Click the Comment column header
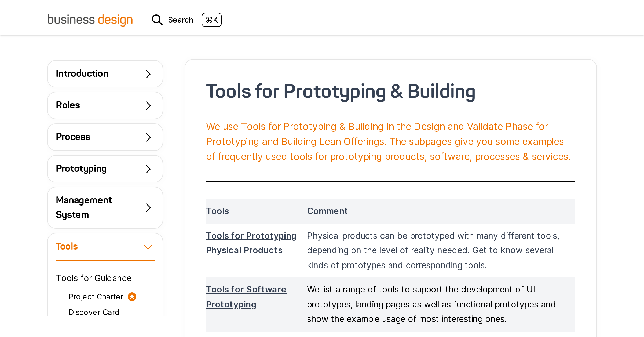Viewport: 644px width, 337px height. [327, 211]
